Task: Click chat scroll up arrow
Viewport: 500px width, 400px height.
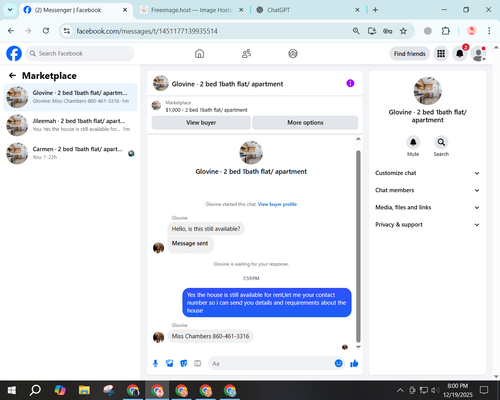Action: (x=358, y=139)
